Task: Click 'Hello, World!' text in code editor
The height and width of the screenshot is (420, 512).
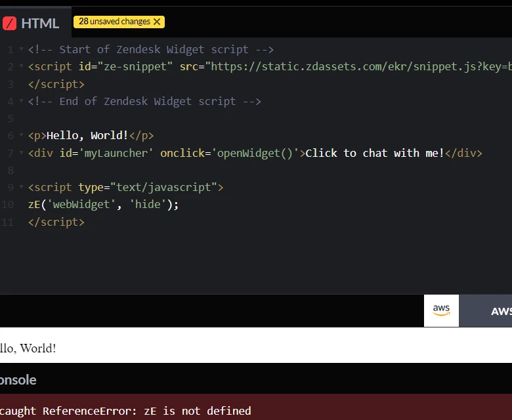Action: click(x=87, y=135)
